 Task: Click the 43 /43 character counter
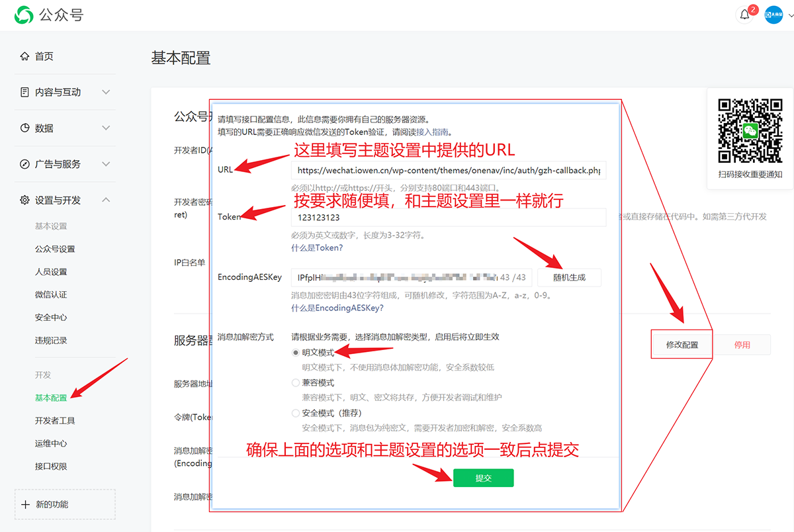coord(513,277)
